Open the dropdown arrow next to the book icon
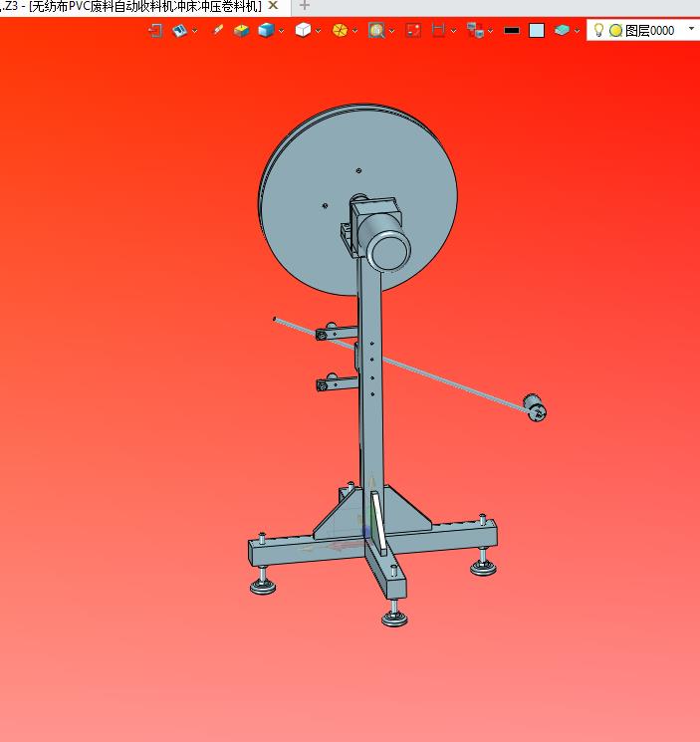The height and width of the screenshot is (742, 700). 195,31
